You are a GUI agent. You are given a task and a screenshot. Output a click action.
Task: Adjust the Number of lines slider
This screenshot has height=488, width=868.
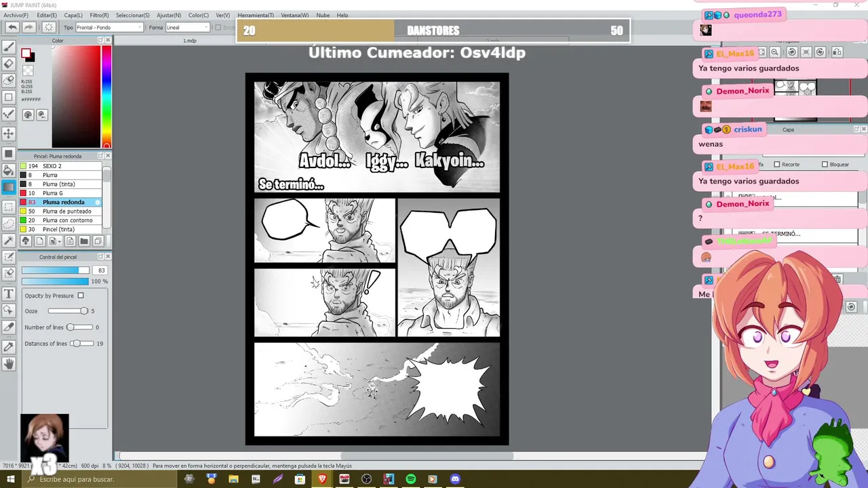tap(79, 327)
